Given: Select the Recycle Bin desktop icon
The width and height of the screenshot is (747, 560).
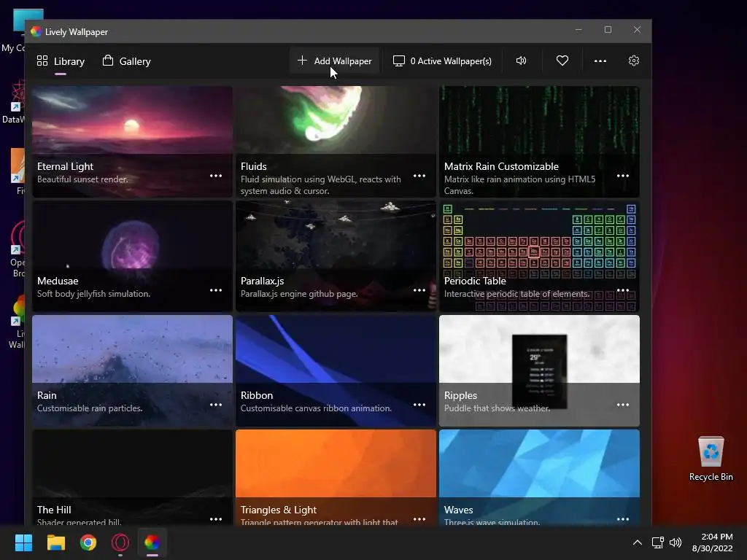Looking at the screenshot, I should pyautogui.click(x=711, y=459).
